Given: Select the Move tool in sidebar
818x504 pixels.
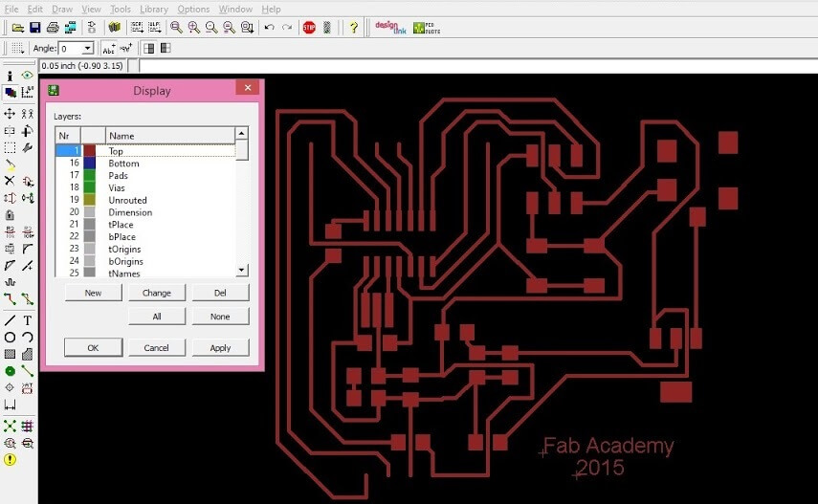Looking at the screenshot, I should coord(10,113).
